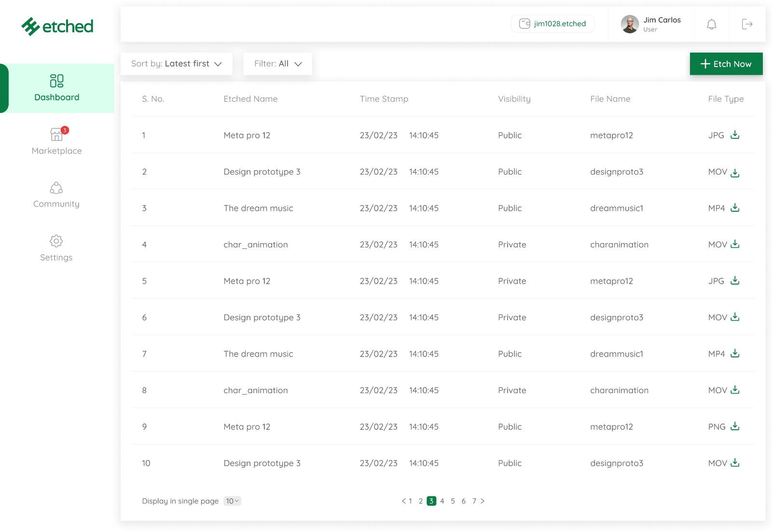Click the wallet icon beside jim1028.etched

click(524, 24)
